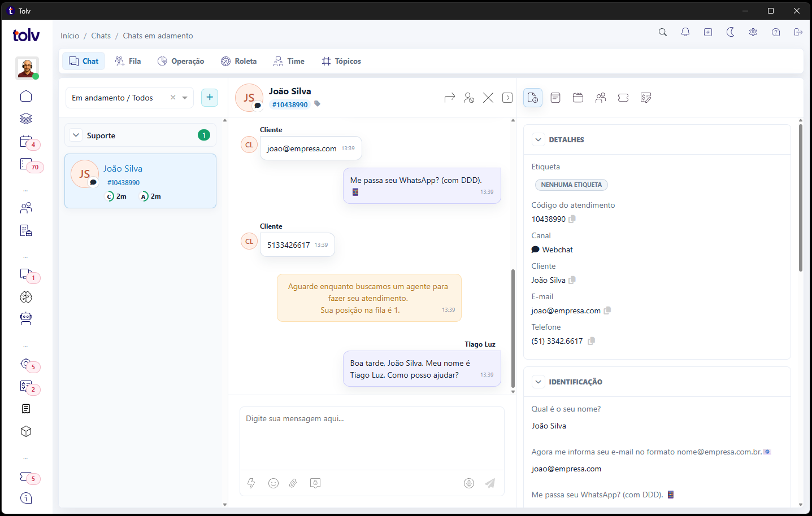Image resolution: width=812 pixels, height=516 pixels.
Task: Open the calendar panel icon in detail toolbar
Action: [x=578, y=98]
